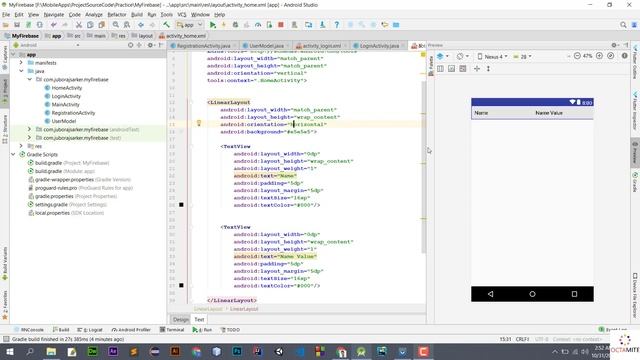Open the orientation dropdown in preview
This screenshot has width=640, height=360.
(462, 56)
